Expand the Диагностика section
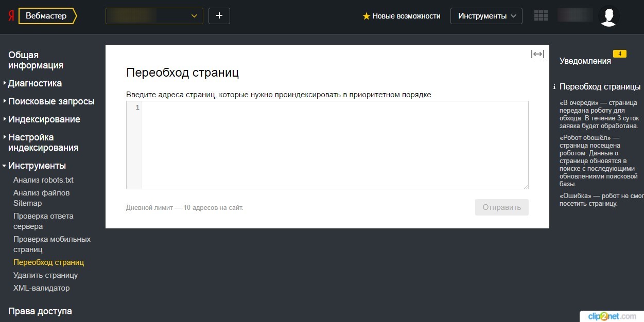644x322 pixels. [x=34, y=83]
